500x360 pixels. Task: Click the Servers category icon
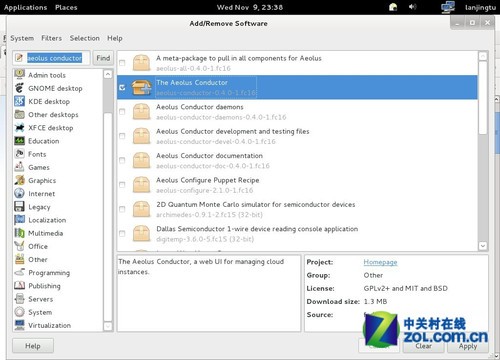coord(20,299)
